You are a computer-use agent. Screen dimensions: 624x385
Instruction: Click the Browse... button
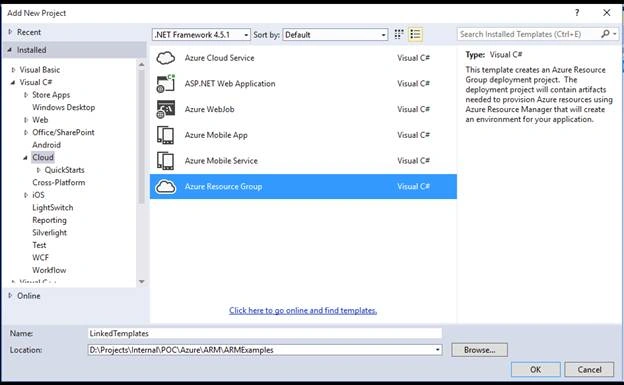click(480, 350)
